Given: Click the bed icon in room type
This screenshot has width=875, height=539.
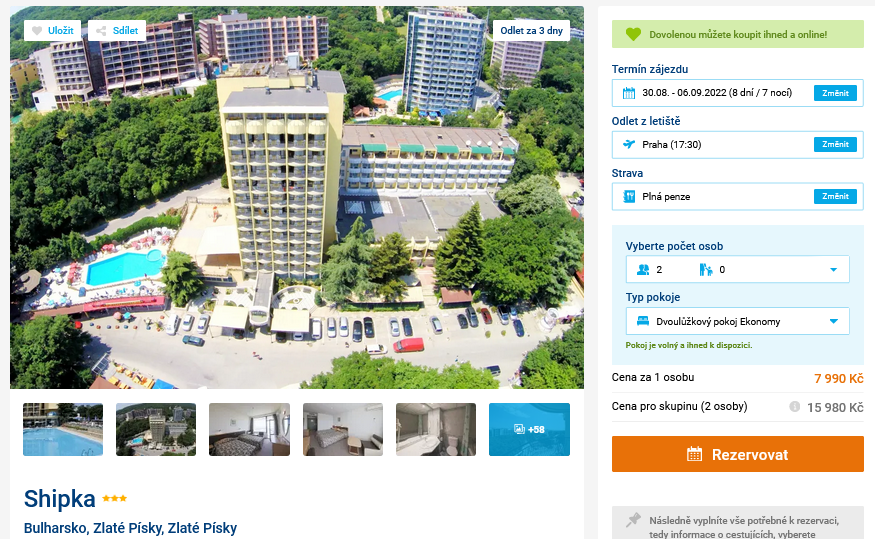Looking at the screenshot, I should coord(643,321).
